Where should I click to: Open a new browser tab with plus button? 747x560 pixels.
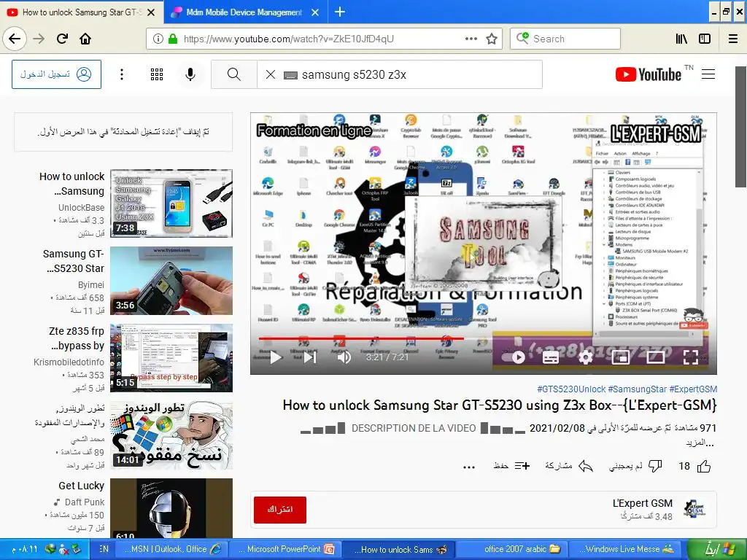point(340,12)
